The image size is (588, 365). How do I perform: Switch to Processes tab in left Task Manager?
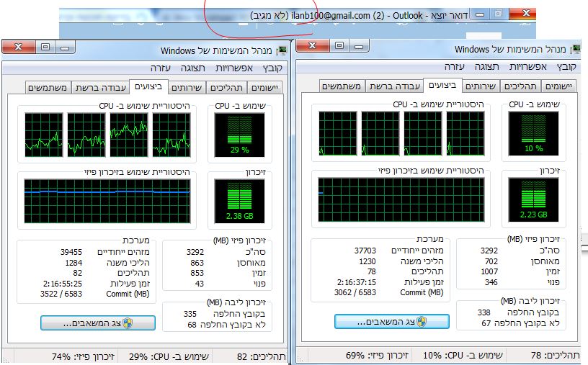(x=226, y=88)
